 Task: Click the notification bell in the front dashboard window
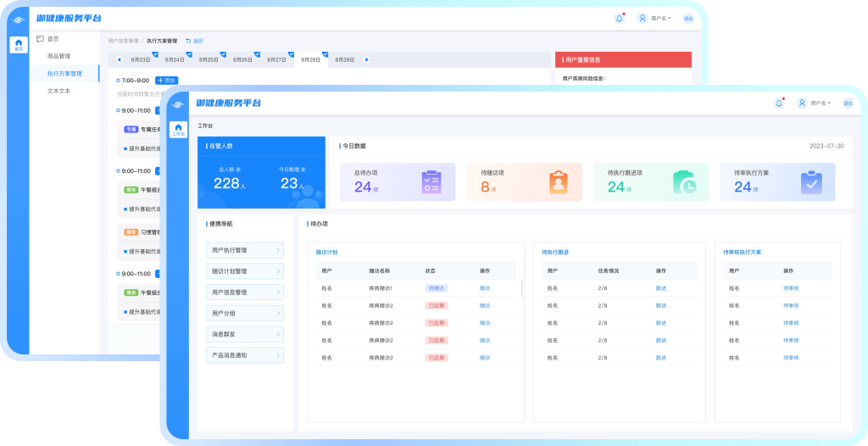point(779,103)
